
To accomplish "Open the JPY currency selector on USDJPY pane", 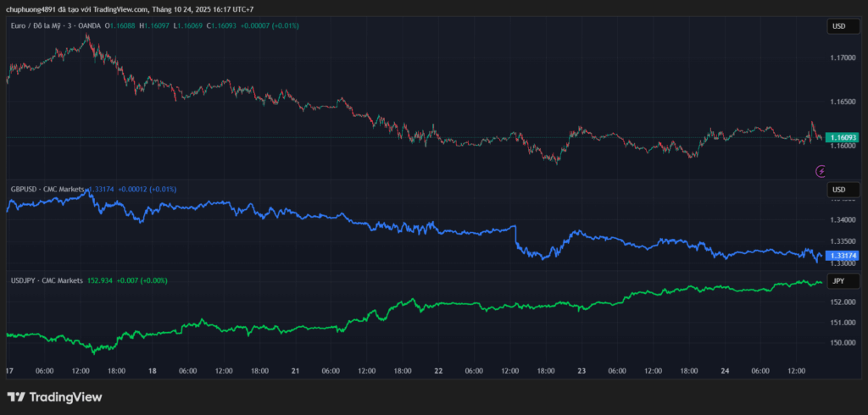I will click(839, 280).
